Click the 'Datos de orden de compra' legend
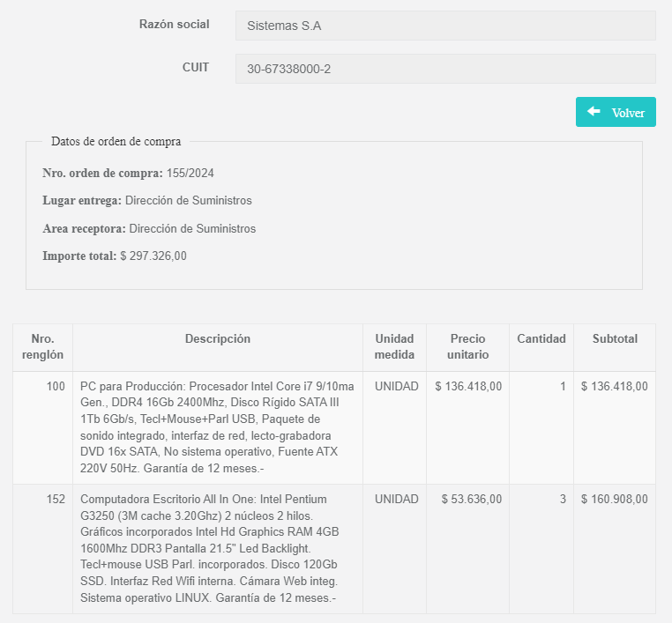This screenshot has height=623, width=672. coord(116,141)
